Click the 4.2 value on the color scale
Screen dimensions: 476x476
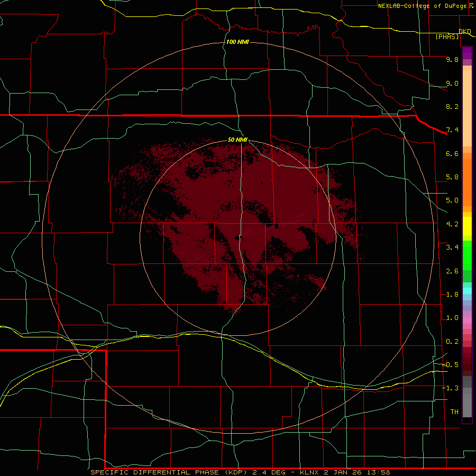pyautogui.click(x=452, y=224)
